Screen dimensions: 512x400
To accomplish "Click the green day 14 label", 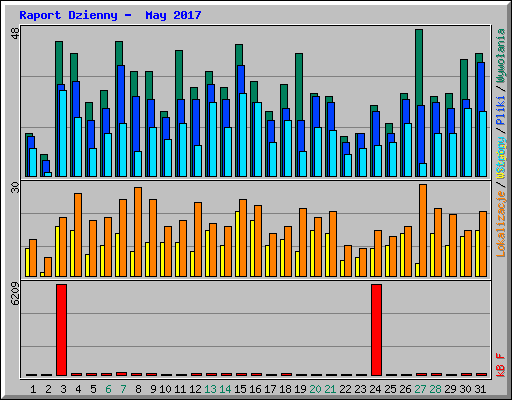I will 225,389.
